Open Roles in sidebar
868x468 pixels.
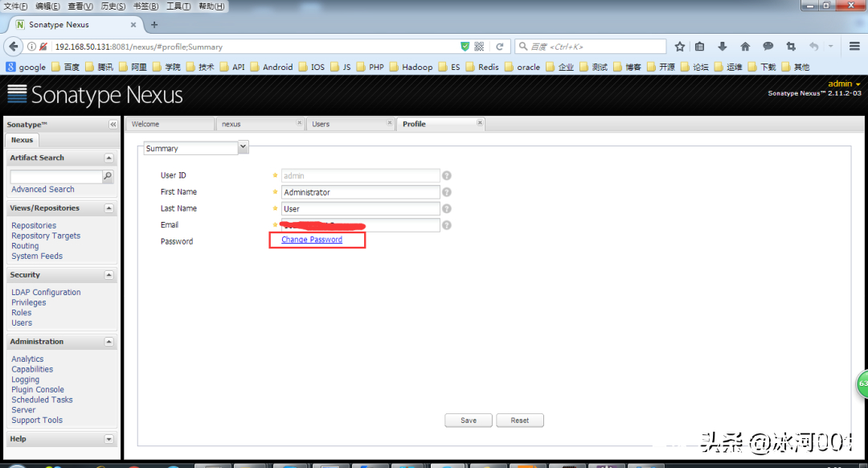click(x=22, y=312)
